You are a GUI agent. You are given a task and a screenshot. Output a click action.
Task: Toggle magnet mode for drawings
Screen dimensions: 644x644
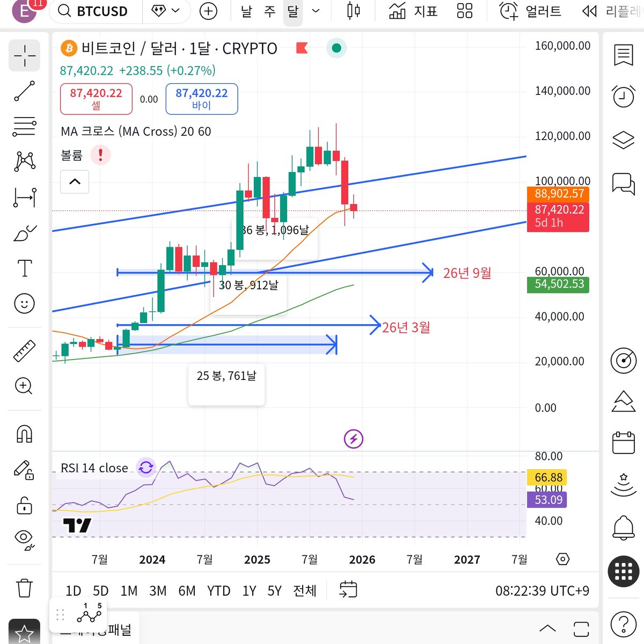(x=24, y=434)
